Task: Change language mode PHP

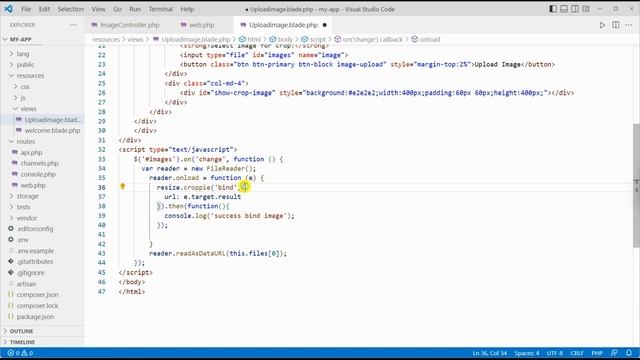Action: [x=597, y=353]
